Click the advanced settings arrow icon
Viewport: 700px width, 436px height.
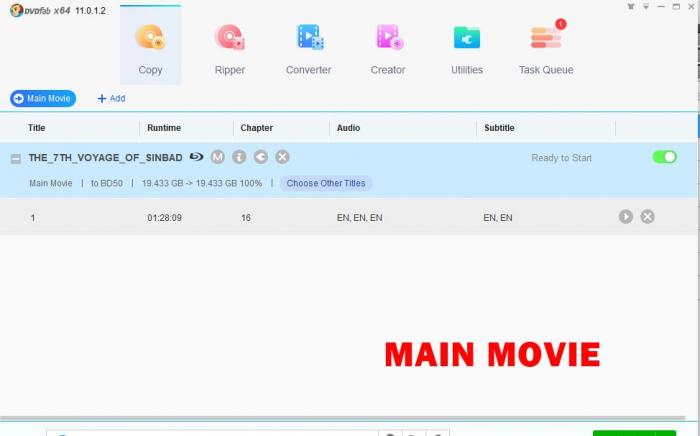point(261,157)
